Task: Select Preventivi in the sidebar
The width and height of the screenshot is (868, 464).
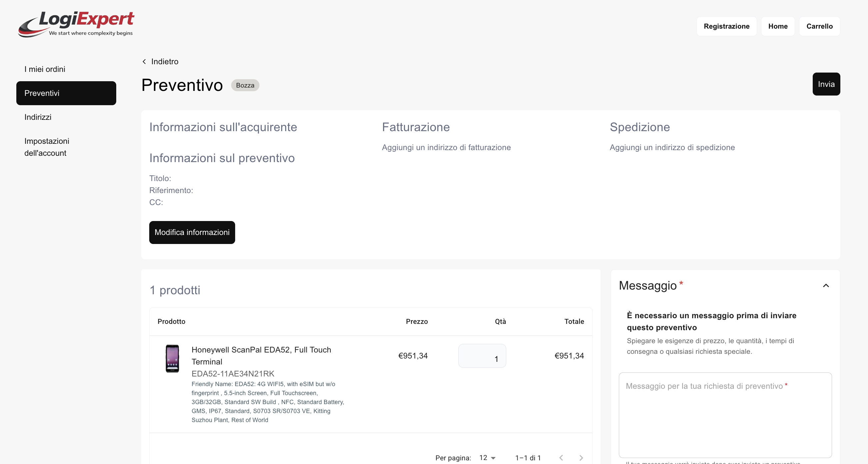Action: coord(66,93)
